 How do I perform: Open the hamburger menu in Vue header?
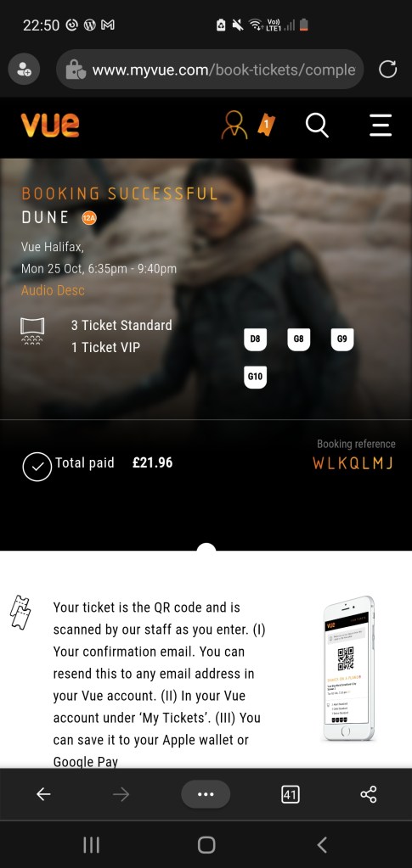[x=381, y=125]
